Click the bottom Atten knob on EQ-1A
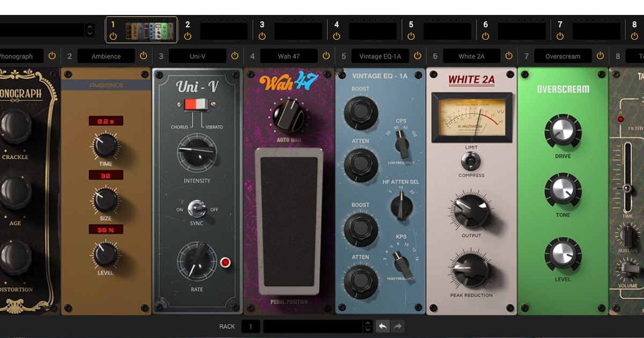The height and width of the screenshot is (338, 644). pos(361,281)
